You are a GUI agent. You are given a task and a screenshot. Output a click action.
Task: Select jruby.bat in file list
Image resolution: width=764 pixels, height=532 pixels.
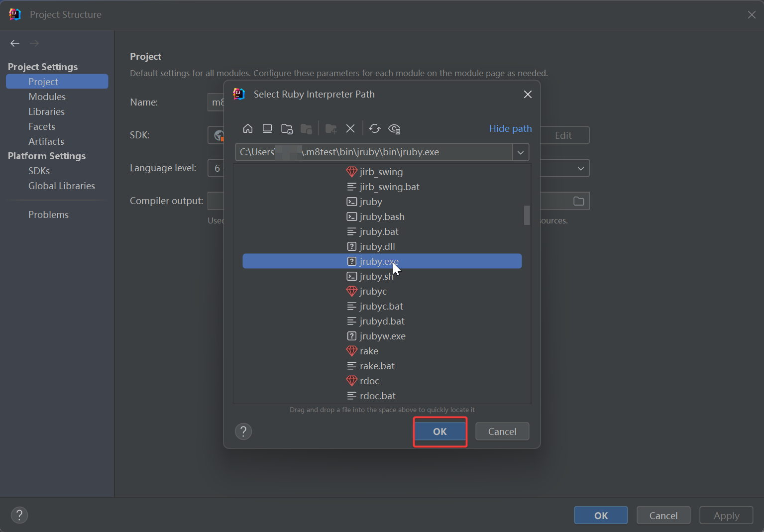point(379,231)
